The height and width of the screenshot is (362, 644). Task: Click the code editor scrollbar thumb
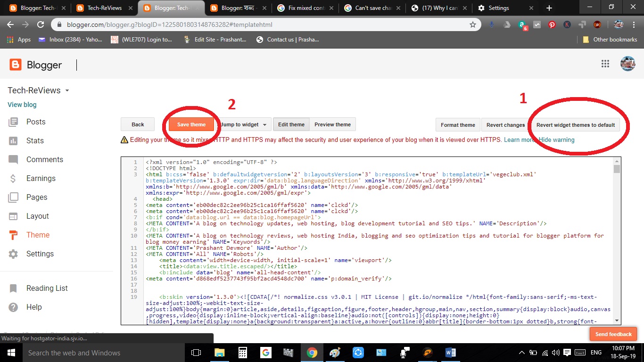tap(617, 169)
